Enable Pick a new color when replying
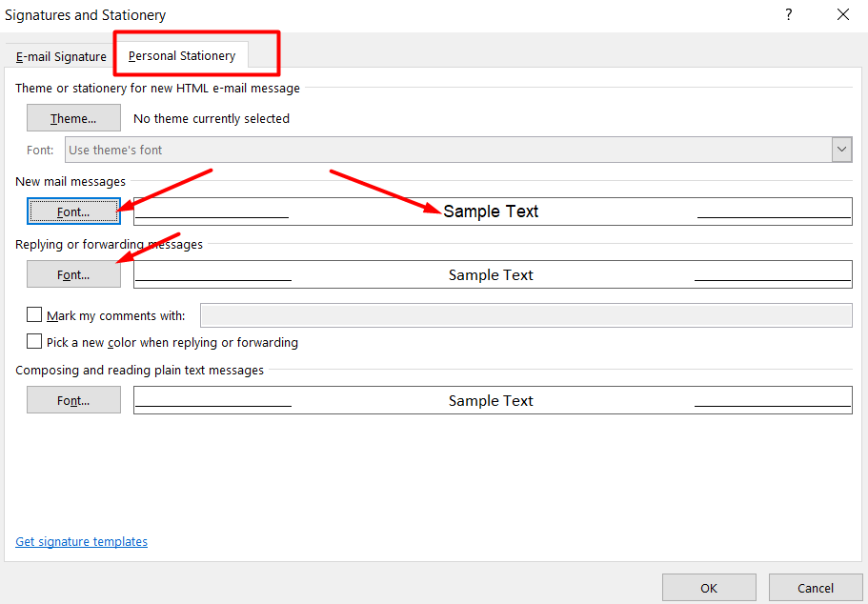 pyautogui.click(x=34, y=340)
